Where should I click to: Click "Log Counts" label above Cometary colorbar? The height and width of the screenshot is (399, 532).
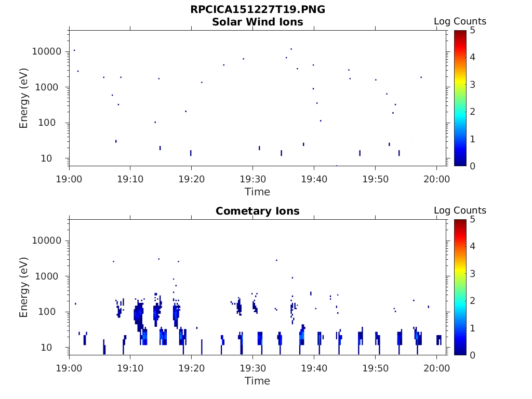click(x=460, y=210)
